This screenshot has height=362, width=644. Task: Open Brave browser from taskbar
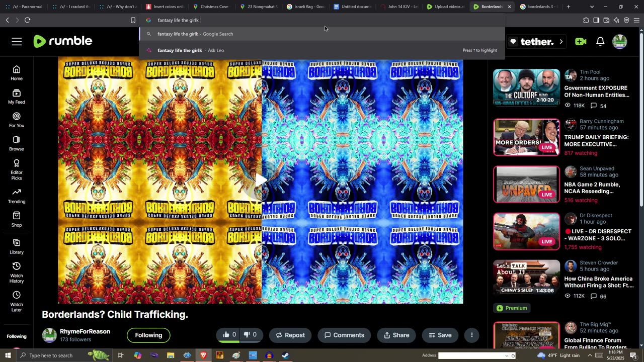coord(203,355)
